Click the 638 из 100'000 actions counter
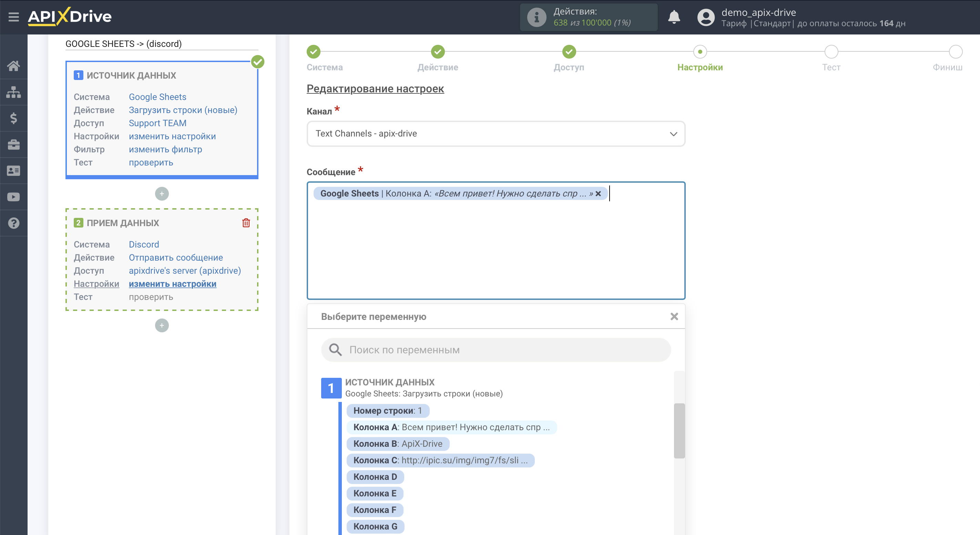The height and width of the screenshot is (535, 980). tap(592, 23)
